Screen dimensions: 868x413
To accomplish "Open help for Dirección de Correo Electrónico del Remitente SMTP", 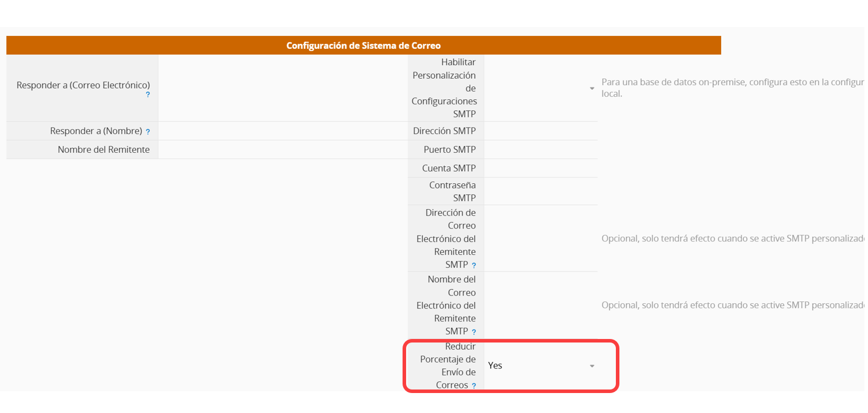I will [474, 266].
